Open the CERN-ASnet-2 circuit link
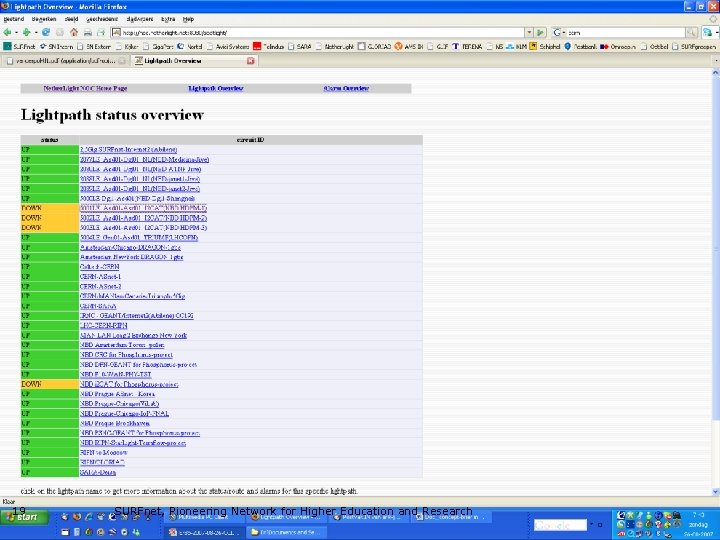720x540 pixels. [100, 287]
